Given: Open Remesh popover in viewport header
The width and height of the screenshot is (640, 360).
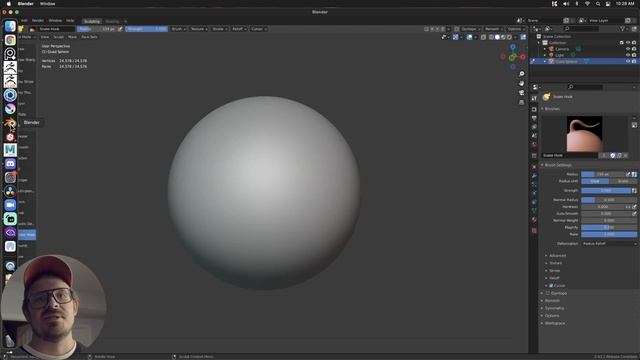Looking at the screenshot, I should (493, 29).
